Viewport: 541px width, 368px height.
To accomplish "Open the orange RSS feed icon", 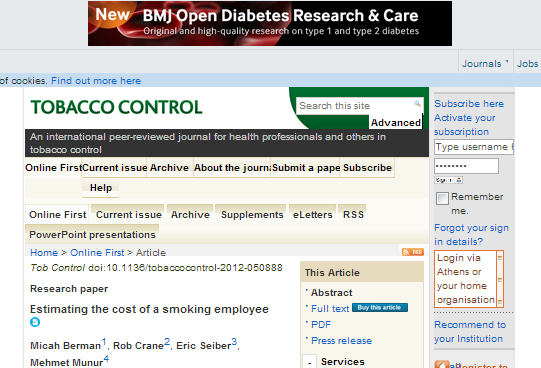I will pyautogui.click(x=413, y=252).
